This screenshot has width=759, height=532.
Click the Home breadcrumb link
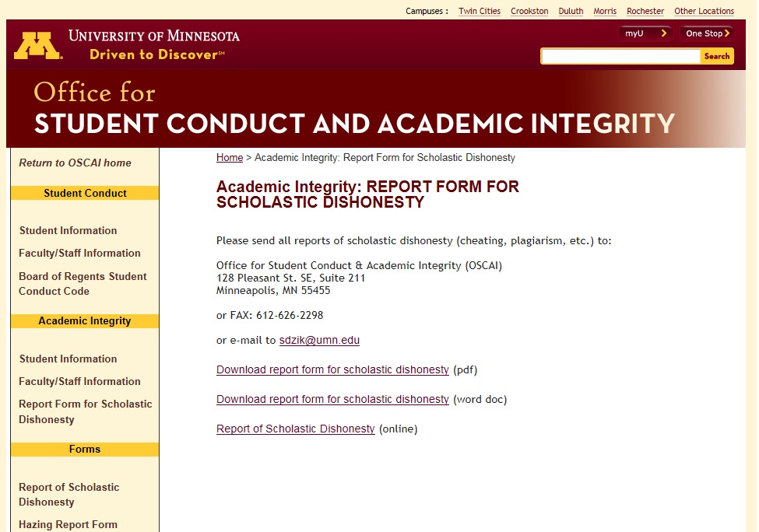click(230, 157)
